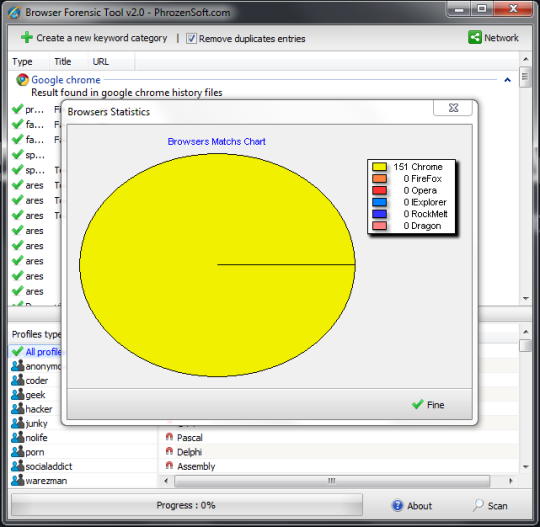
Task: Click the magnet icon beside Delphi
Action: coord(169,451)
